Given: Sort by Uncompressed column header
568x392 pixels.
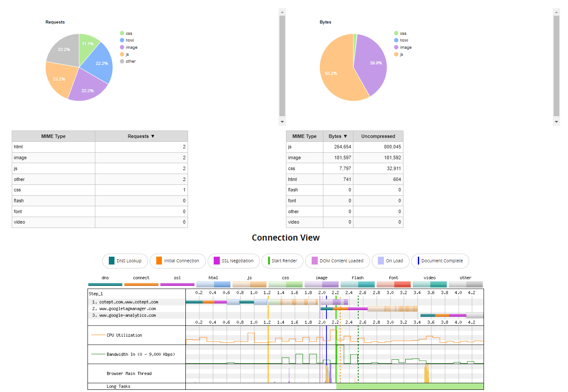Looking at the screenshot, I should click(x=378, y=136).
